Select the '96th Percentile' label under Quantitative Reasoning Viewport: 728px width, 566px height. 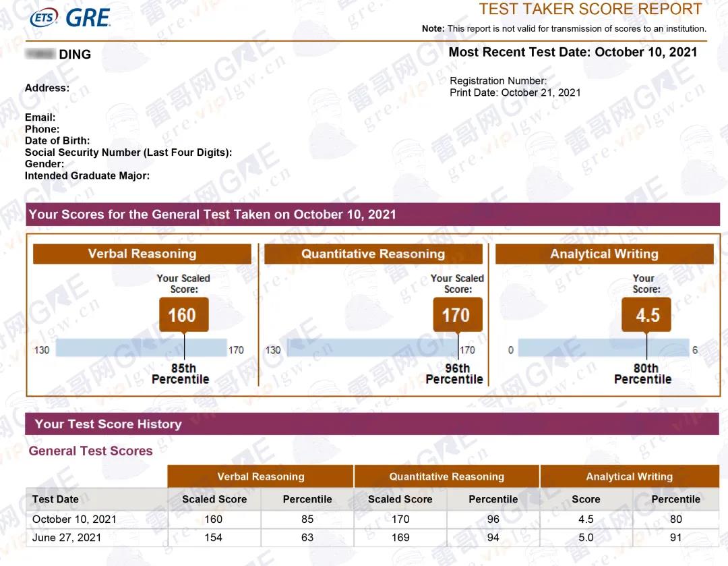coord(454,374)
